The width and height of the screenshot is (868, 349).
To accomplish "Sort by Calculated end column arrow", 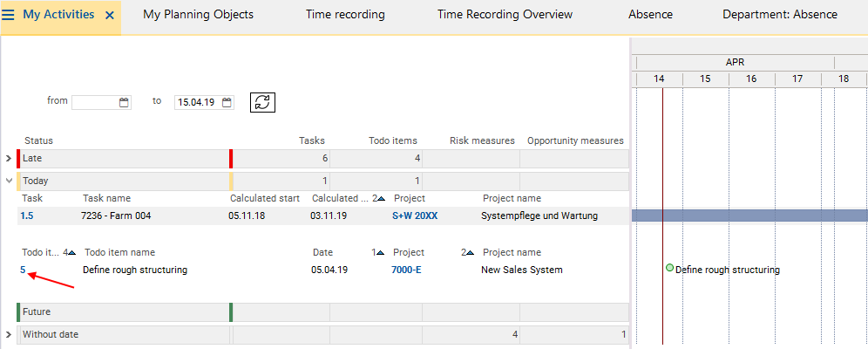I will click(x=381, y=198).
